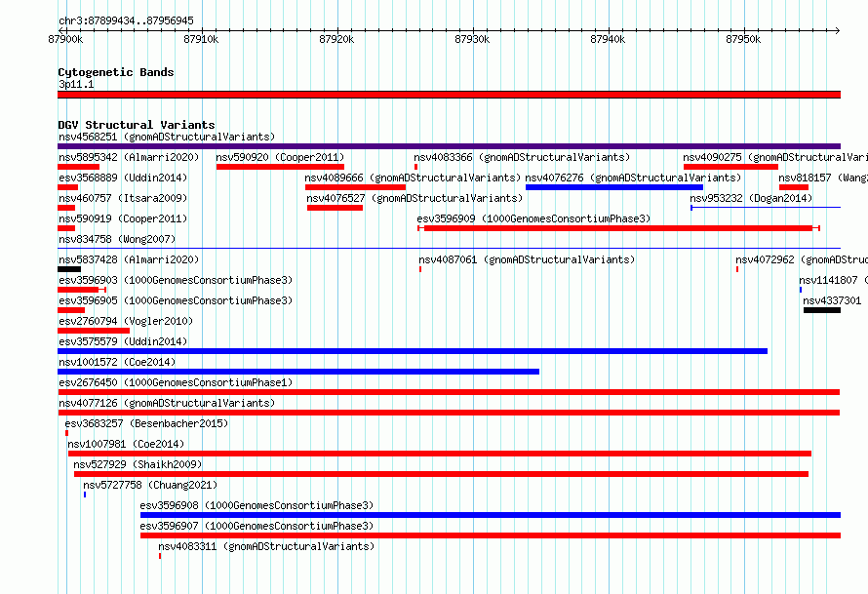Click the chr3:87899434..87956945 coordinates text

pos(126,20)
